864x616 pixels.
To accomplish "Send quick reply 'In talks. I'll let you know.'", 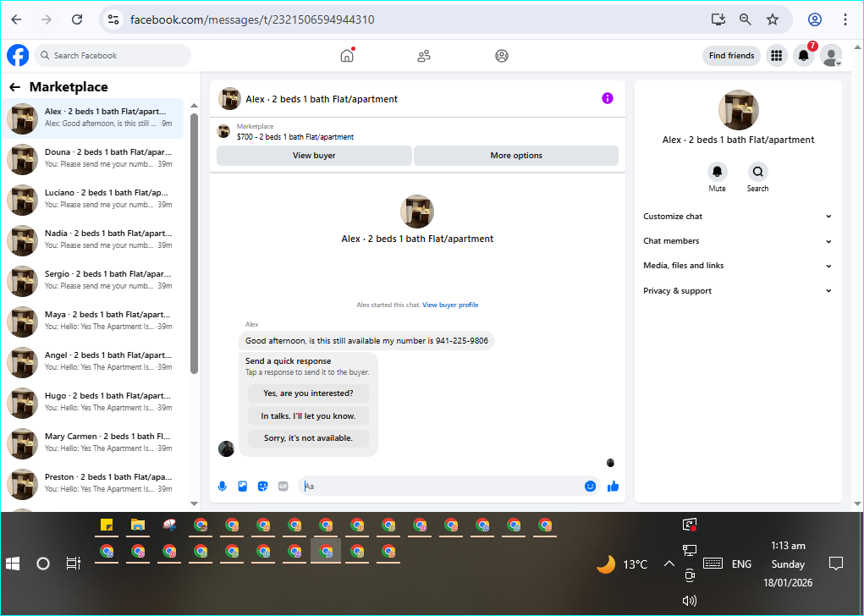I will [x=308, y=416].
